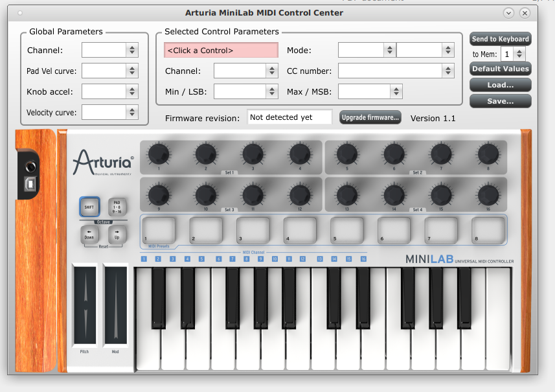Select knob 1 on the MiniLab
The height and width of the screenshot is (392, 555).
(159, 154)
